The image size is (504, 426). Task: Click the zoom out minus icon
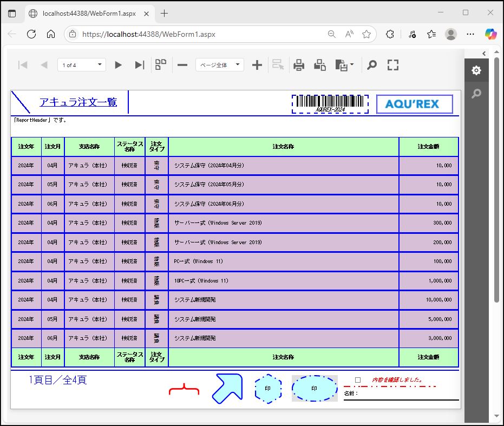pos(182,65)
